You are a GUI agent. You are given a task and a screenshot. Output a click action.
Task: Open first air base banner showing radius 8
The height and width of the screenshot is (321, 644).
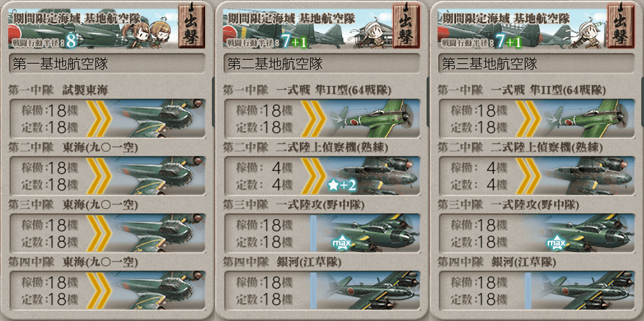tap(94, 28)
